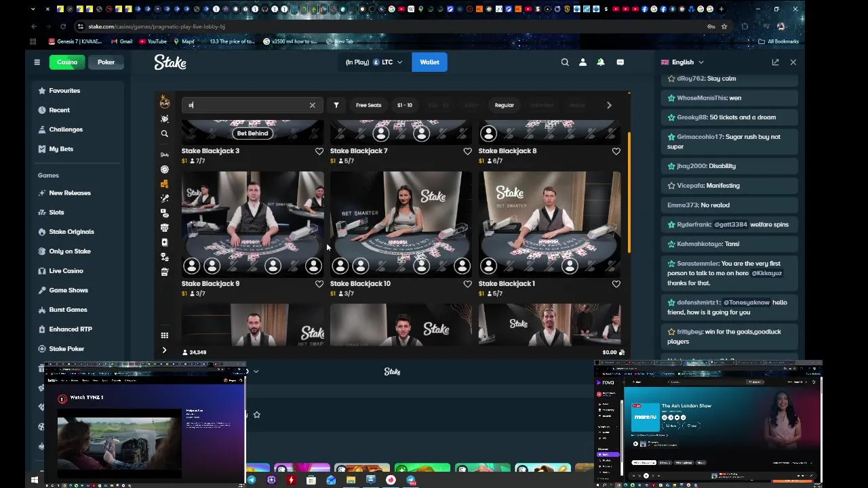Open the hamburger sidebar menu

pyautogui.click(x=37, y=62)
